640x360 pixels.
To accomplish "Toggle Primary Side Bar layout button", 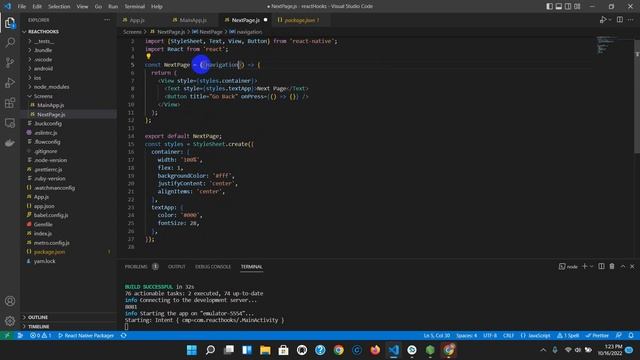I will (x=549, y=6).
